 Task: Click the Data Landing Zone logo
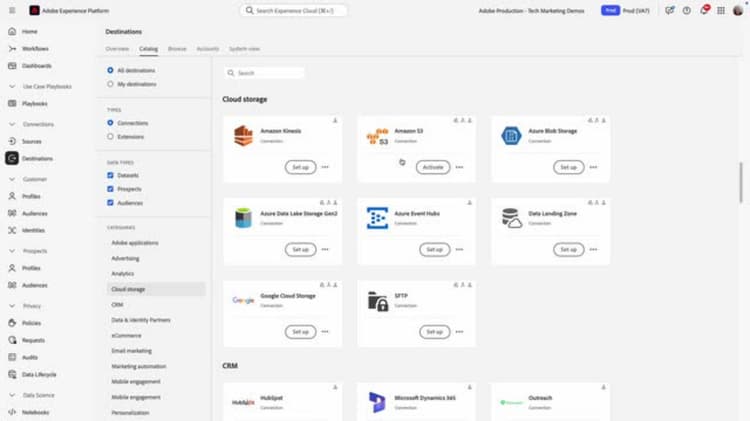point(511,218)
